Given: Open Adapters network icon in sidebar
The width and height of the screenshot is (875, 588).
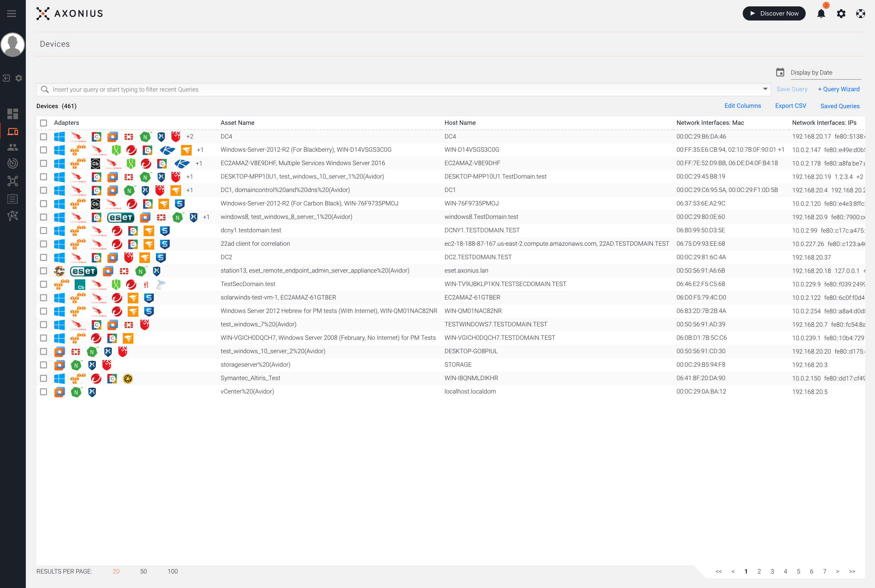Looking at the screenshot, I should coord(13,181).
